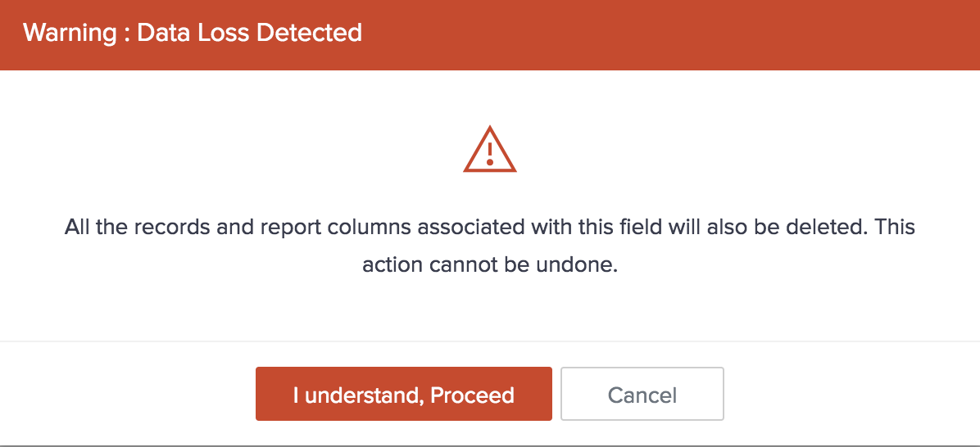980x447 pixels.
Task: Click the 'action cannot be undone' text
Action: coord(489,266)
